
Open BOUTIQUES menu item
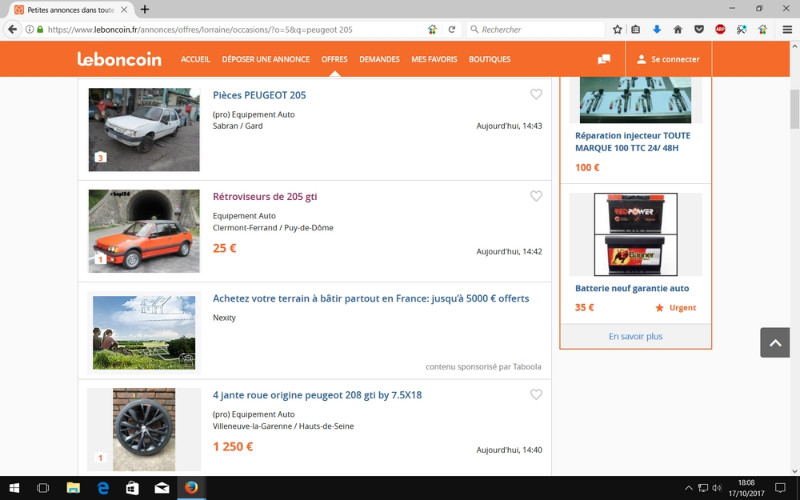pos(490,59)
